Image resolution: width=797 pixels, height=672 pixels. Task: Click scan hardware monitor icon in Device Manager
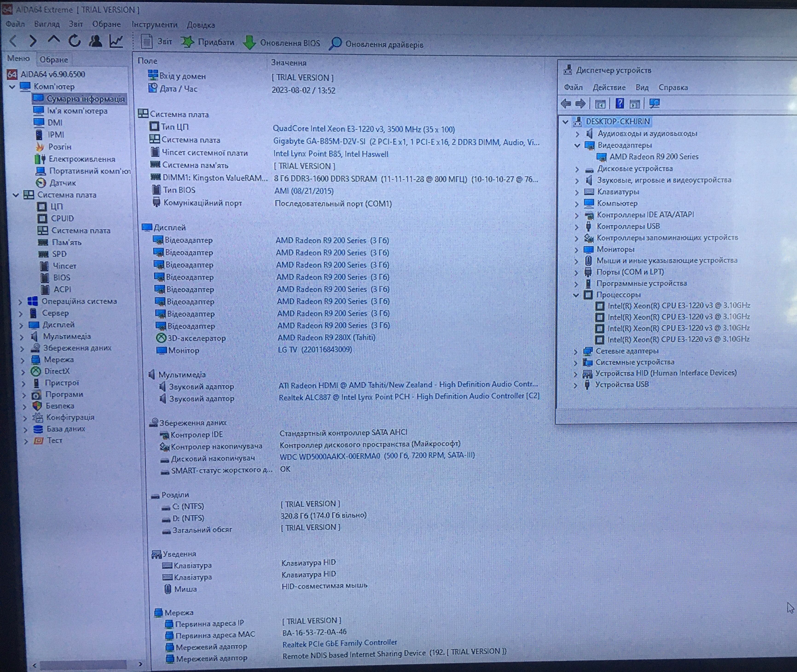pyautogui.click(x=655, y=103)
